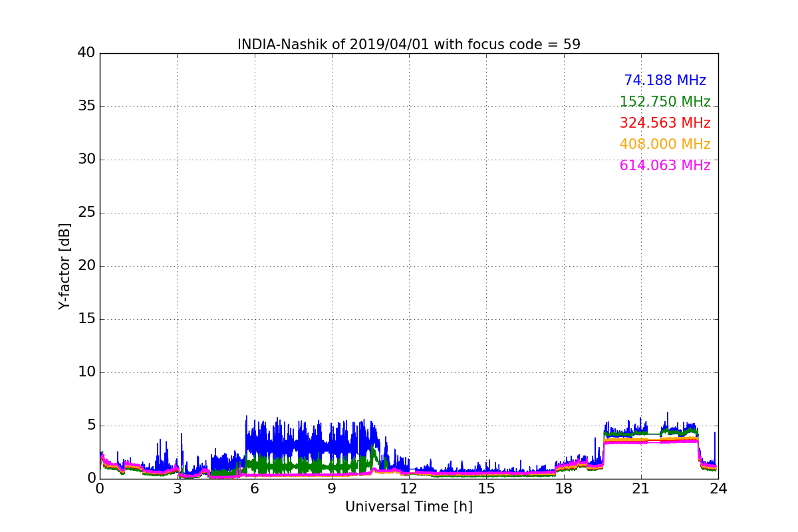Click the x-axis tick label 3
This screenshot has height=532, width=798.
pyautogui.click(x=177, y=489)
